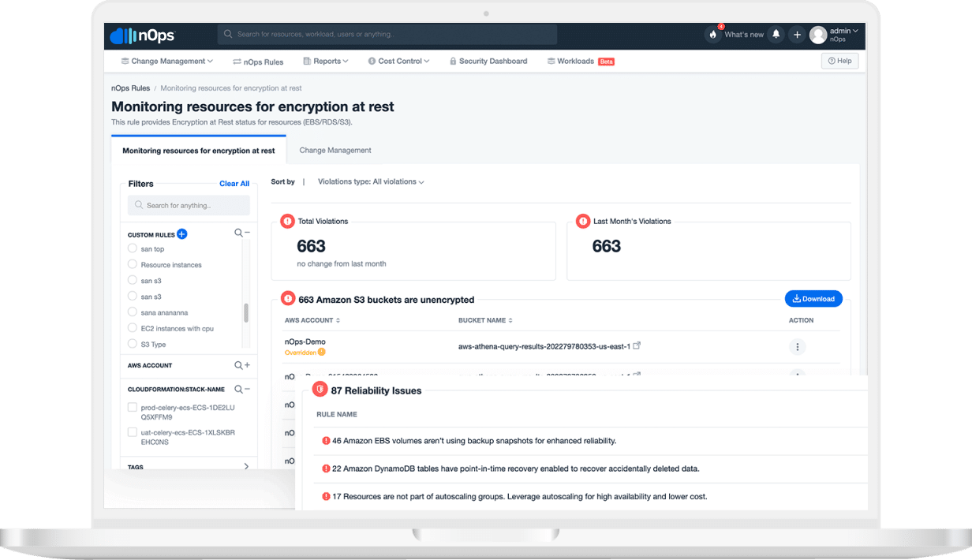Select the 'S3 Type' custom rule
Image resolution: width=972 pixels, height=560 pixels.
(133, 344)
